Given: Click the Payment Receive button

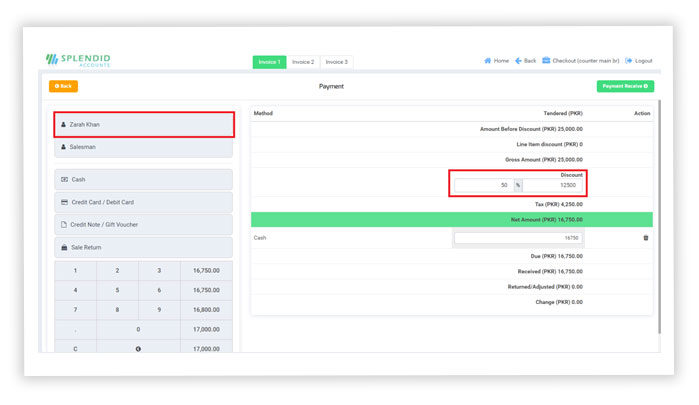Looking at the screenshot, I should (625, 87).
